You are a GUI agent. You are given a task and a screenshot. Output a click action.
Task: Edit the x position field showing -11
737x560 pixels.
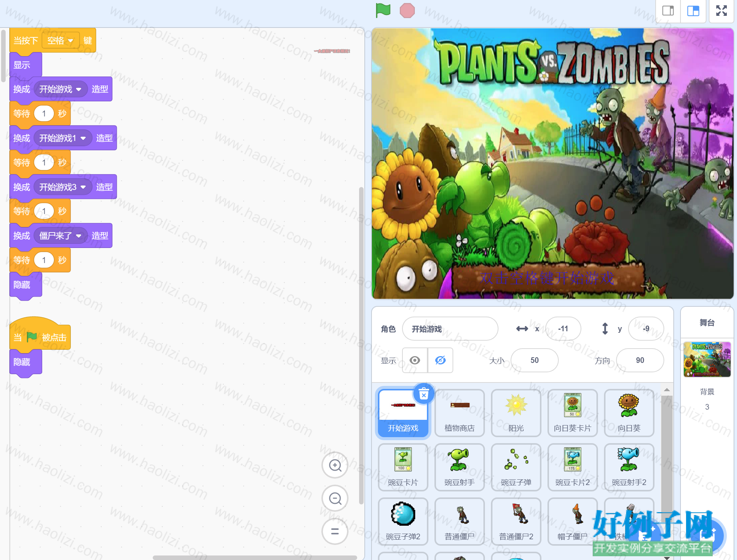[563, 329]
